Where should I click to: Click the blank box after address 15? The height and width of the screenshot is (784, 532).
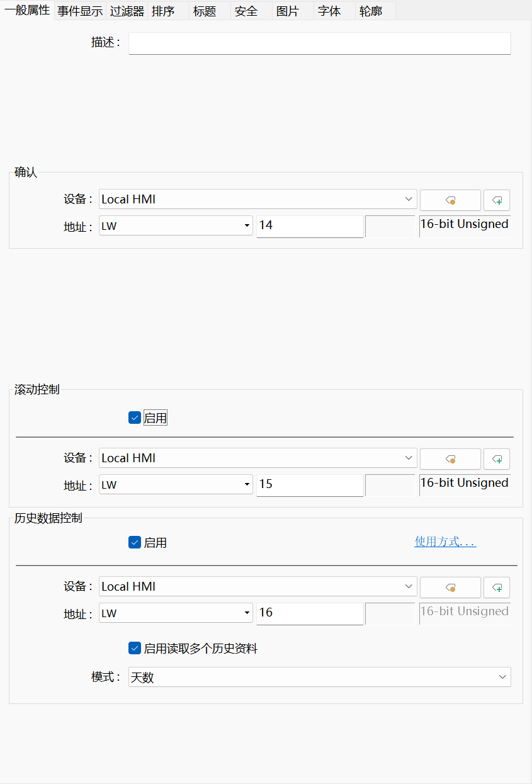click(x=390, y=485)
